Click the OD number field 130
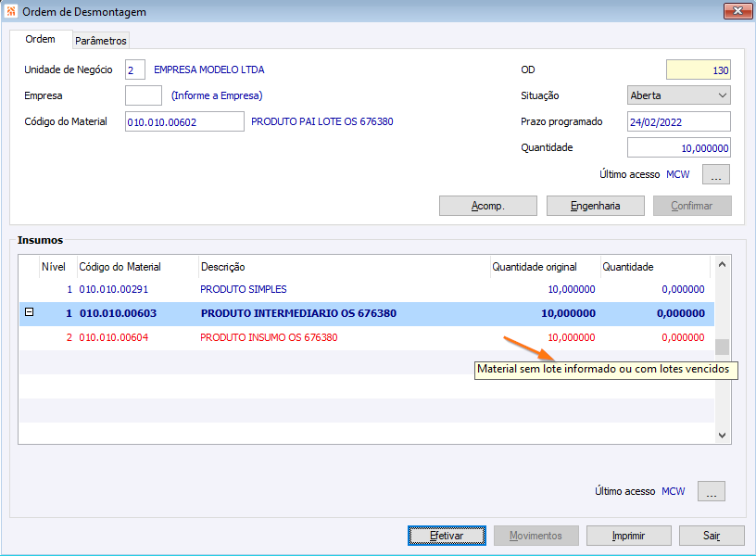 tap(699, 69)
